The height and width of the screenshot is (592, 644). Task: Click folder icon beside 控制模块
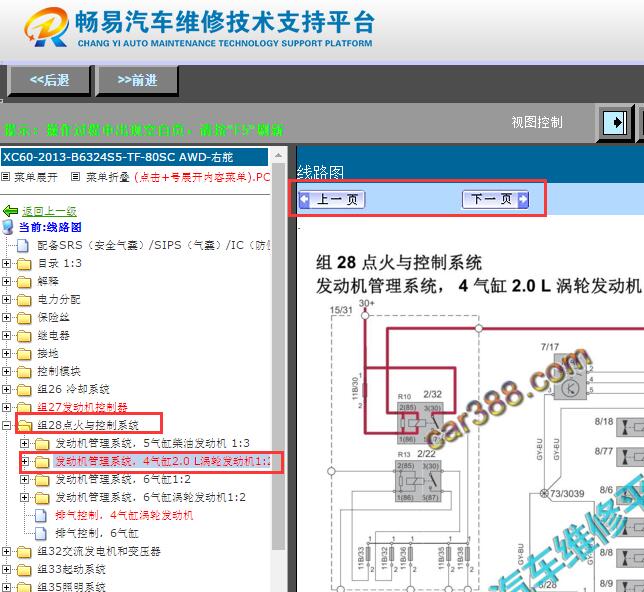pos(24,372)
